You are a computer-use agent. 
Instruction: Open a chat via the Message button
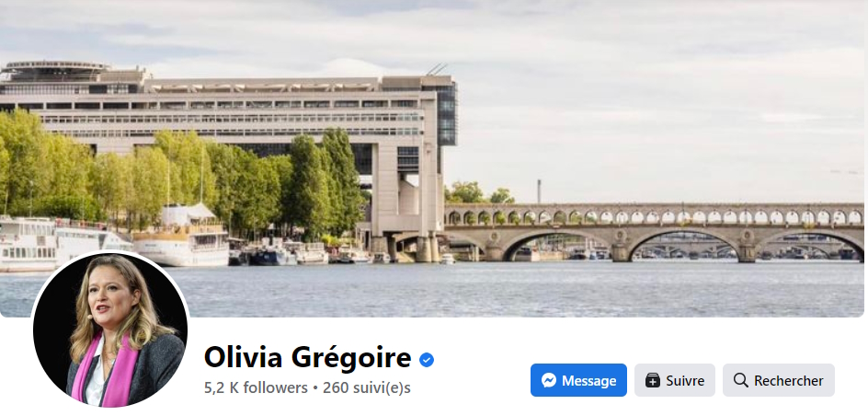pos(578,380)
